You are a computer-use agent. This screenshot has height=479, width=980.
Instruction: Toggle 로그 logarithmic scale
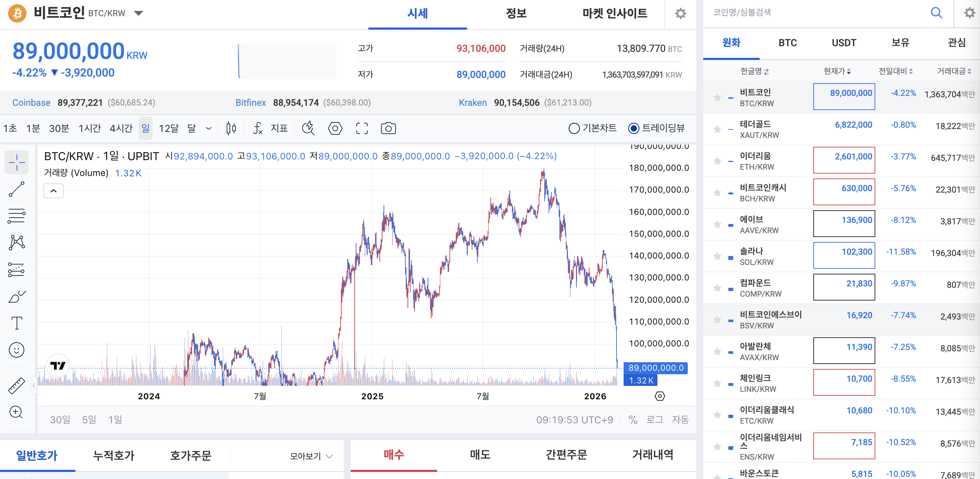tap(655, 420)
